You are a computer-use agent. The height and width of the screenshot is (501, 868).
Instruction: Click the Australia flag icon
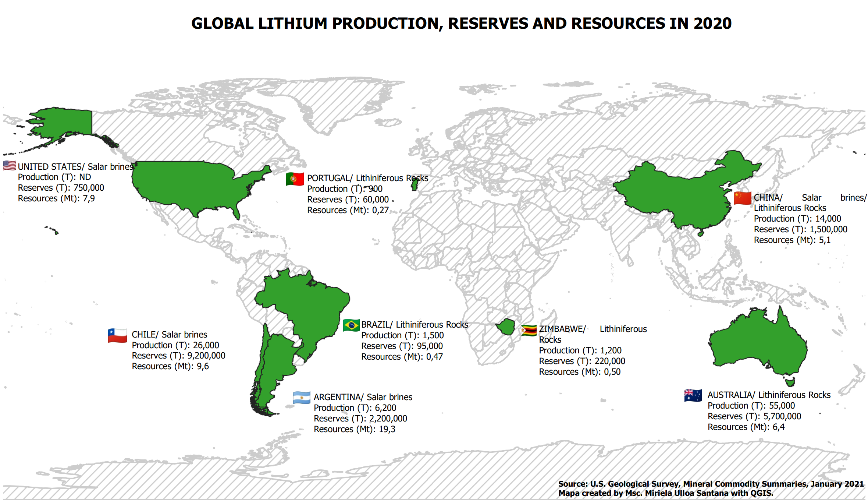coord(693,396)
